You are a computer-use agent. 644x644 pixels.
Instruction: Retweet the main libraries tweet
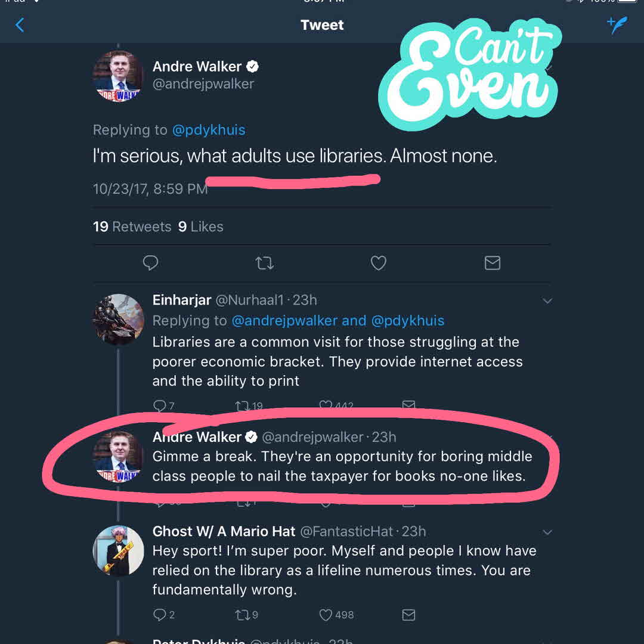point(264,263)
